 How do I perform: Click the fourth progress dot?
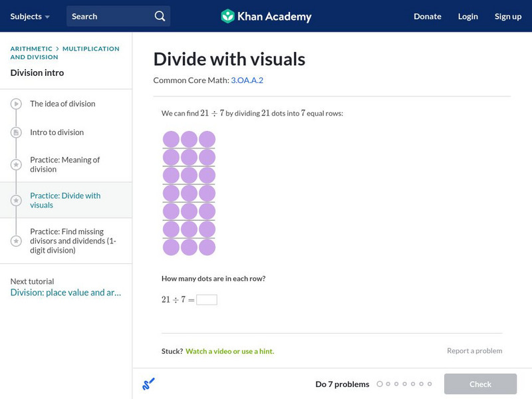[404, 384]
